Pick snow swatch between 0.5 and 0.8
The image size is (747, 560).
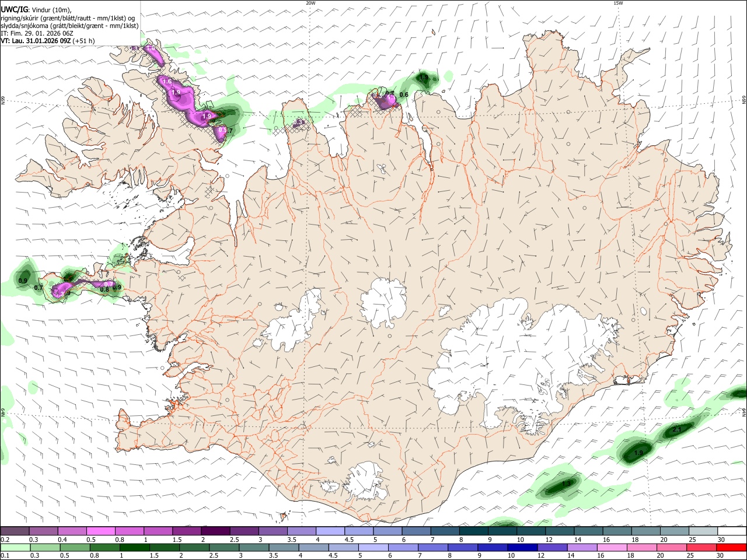pos(100,531)
